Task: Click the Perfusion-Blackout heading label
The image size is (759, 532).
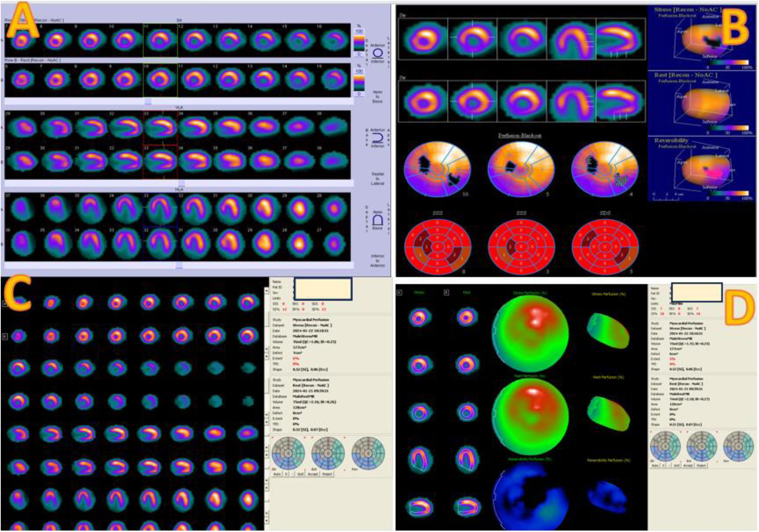Action: (x=519, y=135)
